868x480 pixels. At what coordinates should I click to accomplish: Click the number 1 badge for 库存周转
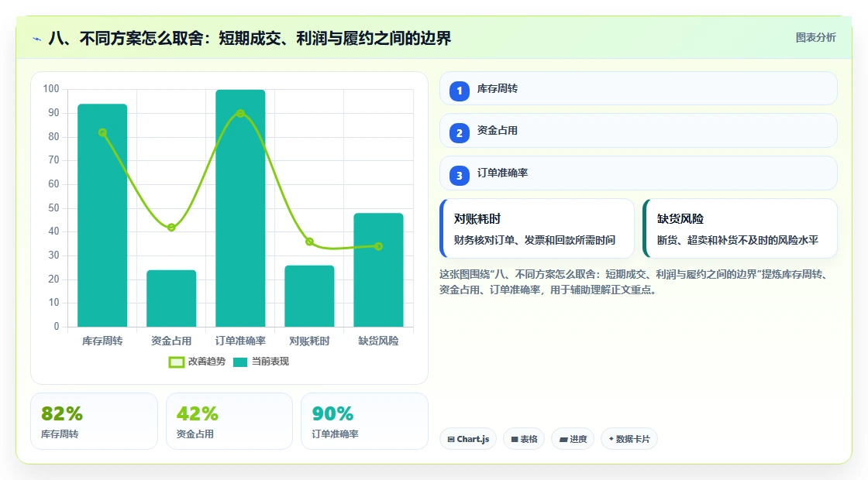[x=459, y=91]
